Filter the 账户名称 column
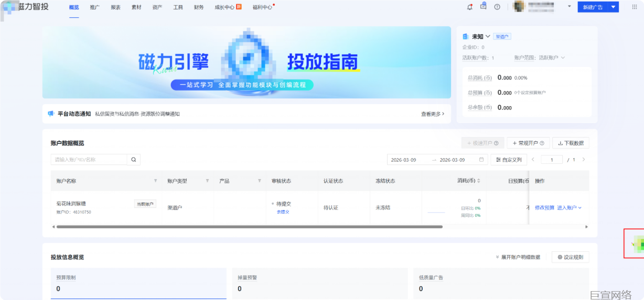 click(155, 181)
